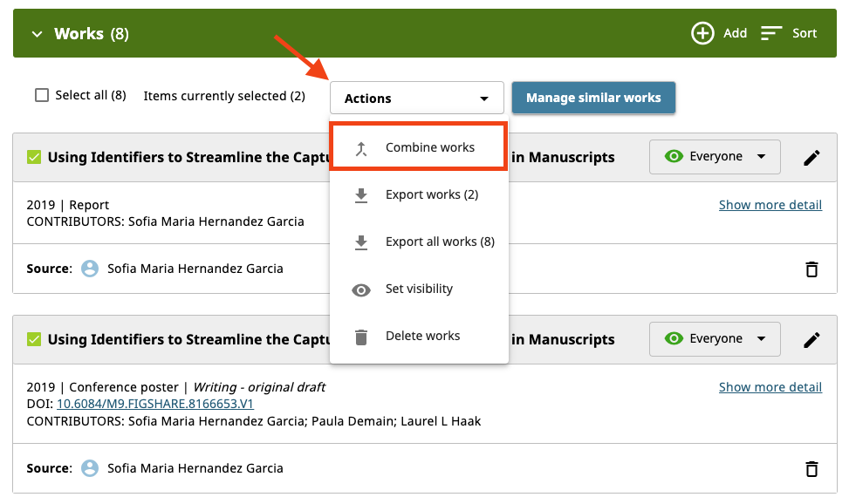849x504 pixels.
Task: Select Delete works menu entry
Action: (419, 336)
